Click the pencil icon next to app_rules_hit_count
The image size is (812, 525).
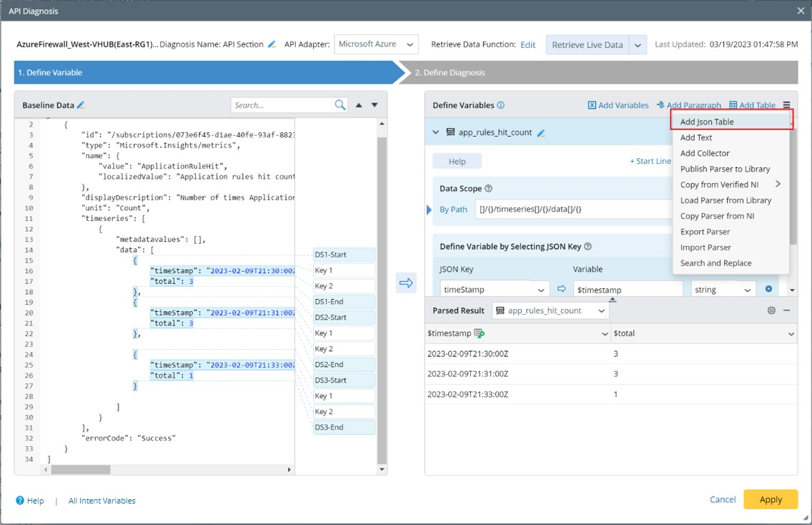[541, 133]
